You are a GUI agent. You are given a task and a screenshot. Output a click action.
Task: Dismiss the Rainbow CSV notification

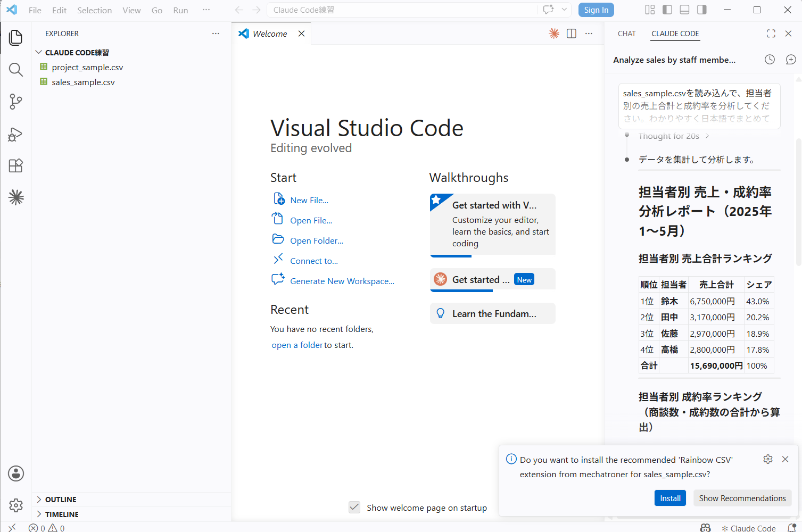point(785,459)
